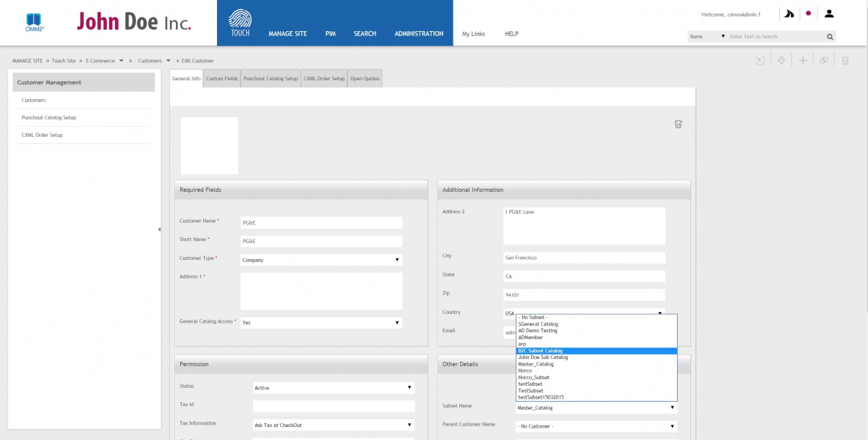This screenshot has height=440, width=868.
Task: Open the Status dropdown showing Active
Action: (333, 388)
